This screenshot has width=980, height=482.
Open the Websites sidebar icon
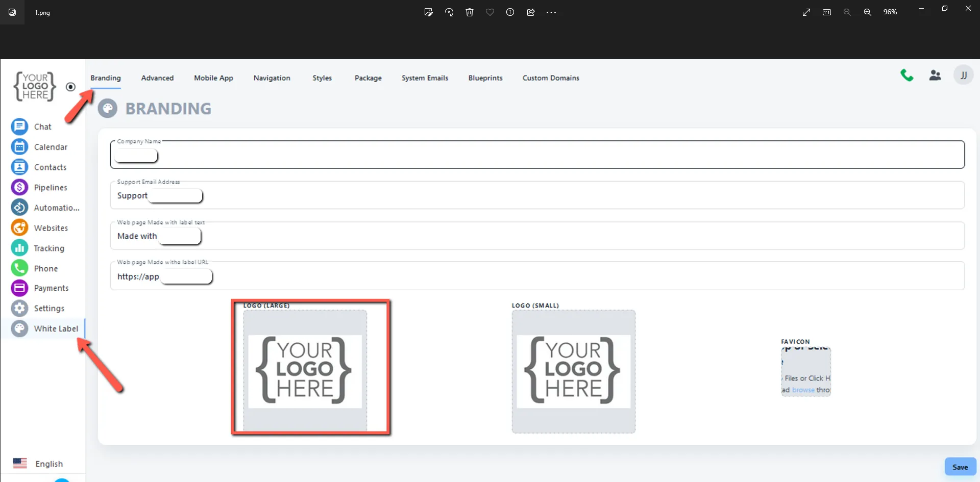click(19, 228)
